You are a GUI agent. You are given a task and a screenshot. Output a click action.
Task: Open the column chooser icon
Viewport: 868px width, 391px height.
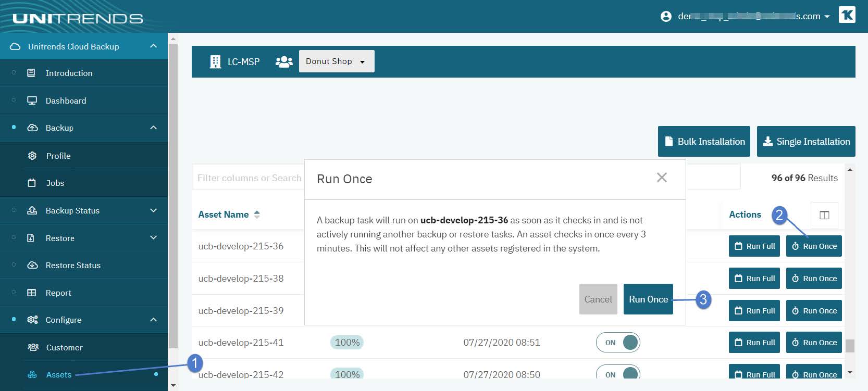[824, 215]
